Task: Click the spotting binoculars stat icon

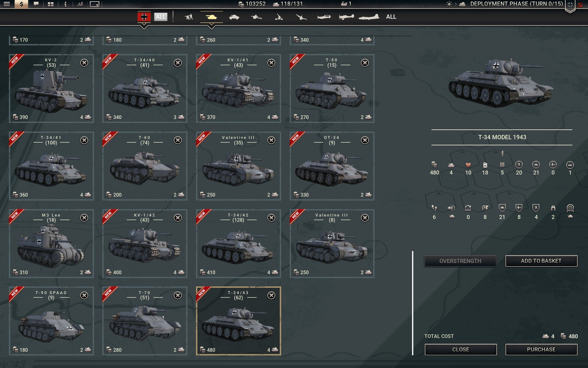Action: [553, 208]
